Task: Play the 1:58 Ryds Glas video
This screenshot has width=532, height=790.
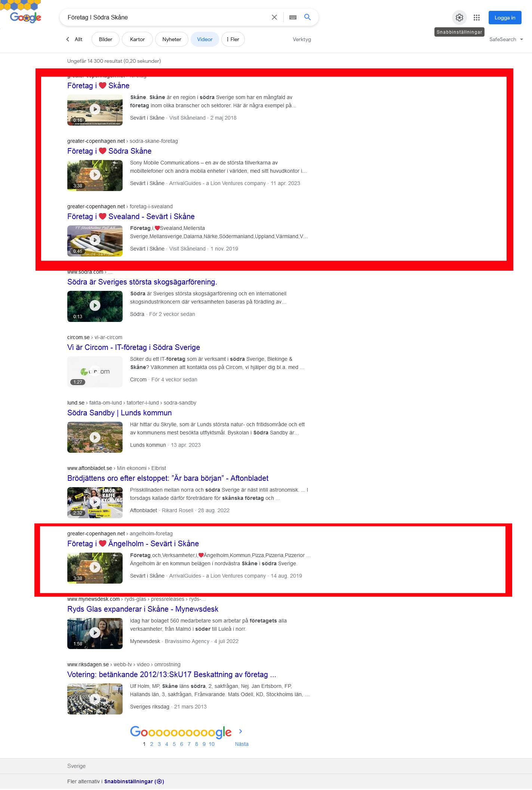Action: click(95, 633)
